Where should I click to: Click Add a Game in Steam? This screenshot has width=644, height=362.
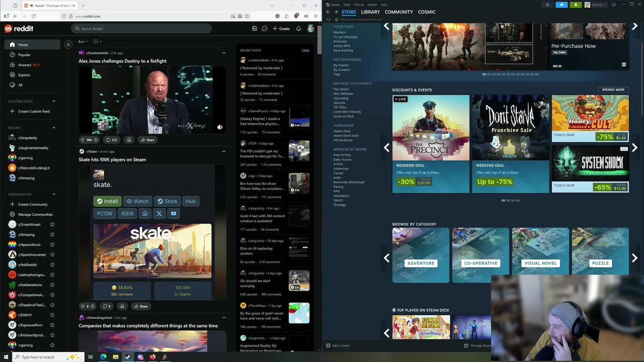[338, 345]
